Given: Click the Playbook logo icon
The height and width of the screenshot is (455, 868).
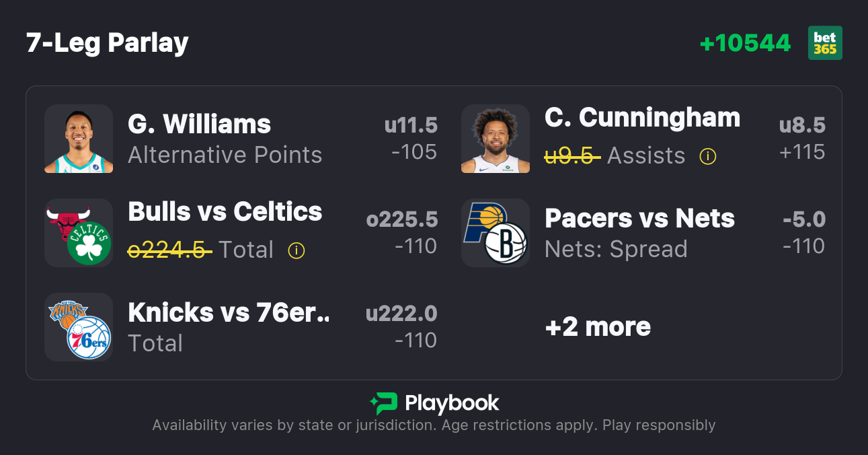Looking at the screenshot, I should 383,403.
